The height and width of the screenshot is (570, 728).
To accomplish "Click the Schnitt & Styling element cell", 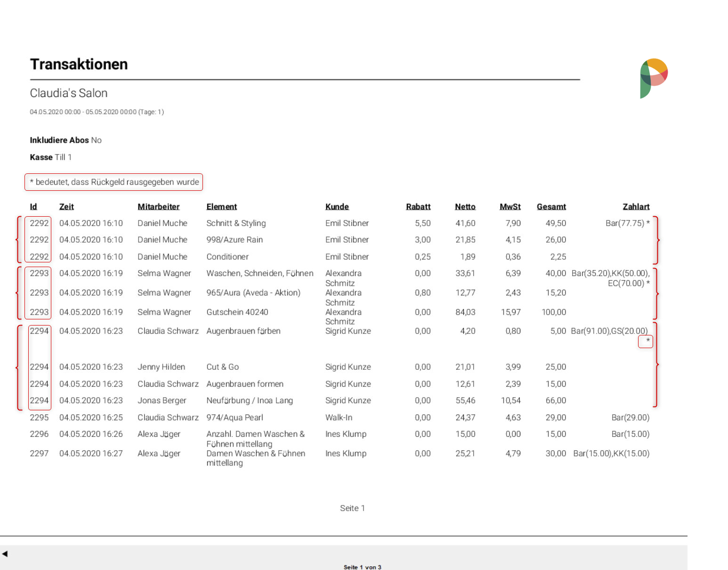I will pyautogui.click(x=236, y=223).
